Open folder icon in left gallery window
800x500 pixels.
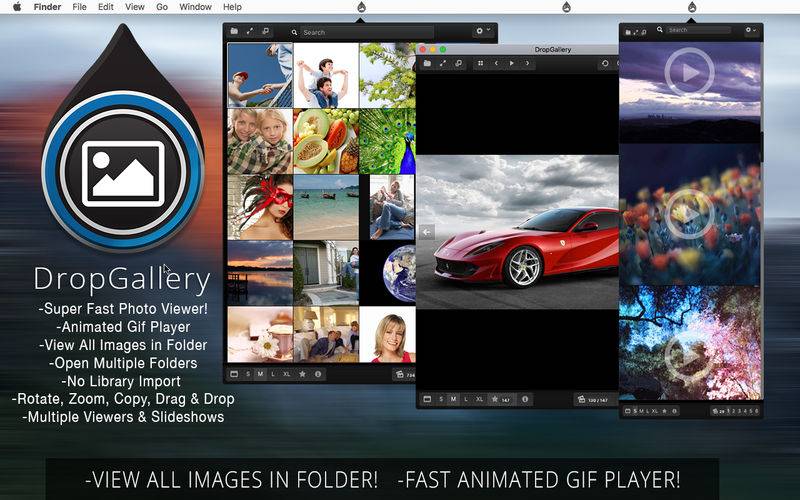[234, 32]
